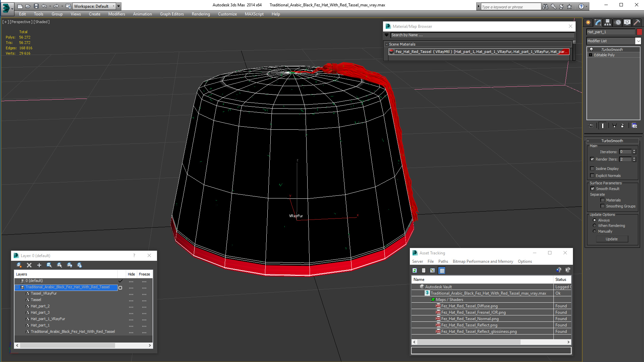Select When Rendering update option
The width and height of the screenshot is (644, 362).
tap(594, 226)
